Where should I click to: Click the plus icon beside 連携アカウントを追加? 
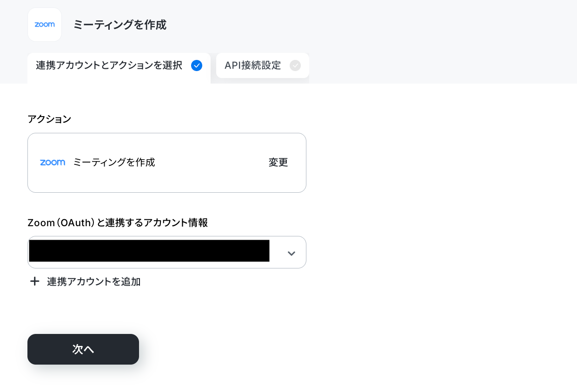pyautogui.click(x=34, y=281)
